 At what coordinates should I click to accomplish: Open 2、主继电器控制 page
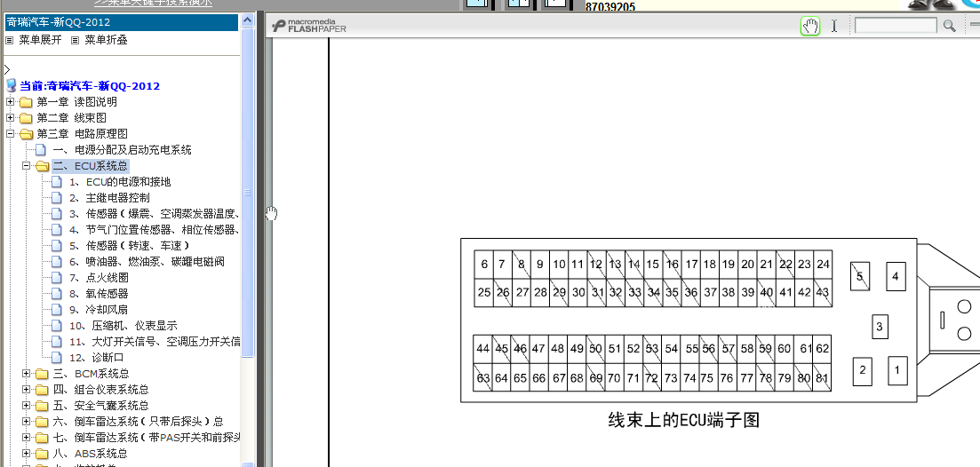pyautogui.click(x=109, y=198)
